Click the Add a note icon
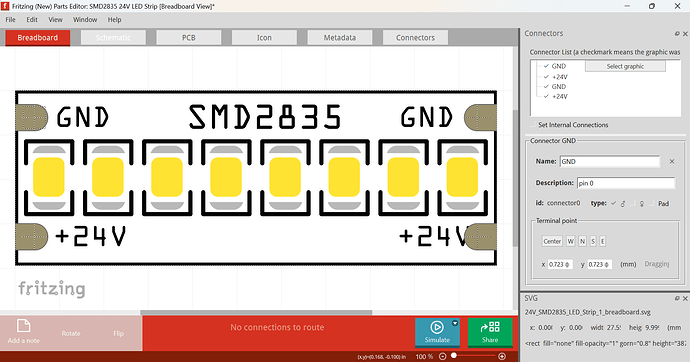 [23, 326]
